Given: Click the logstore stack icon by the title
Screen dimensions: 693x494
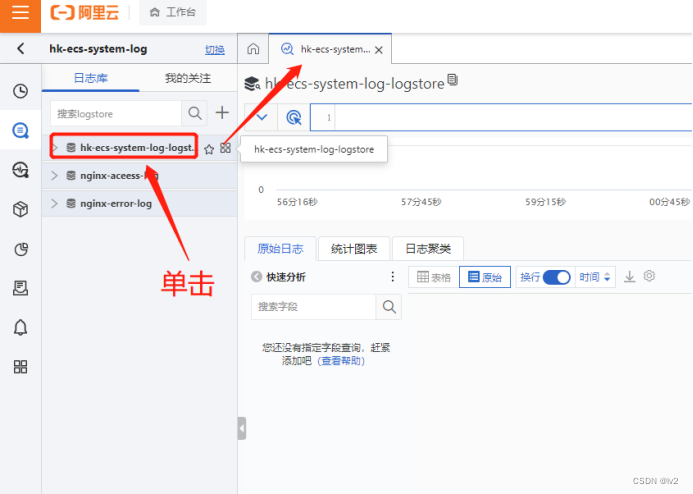Looking at the screenshot, I should point(252,84).
